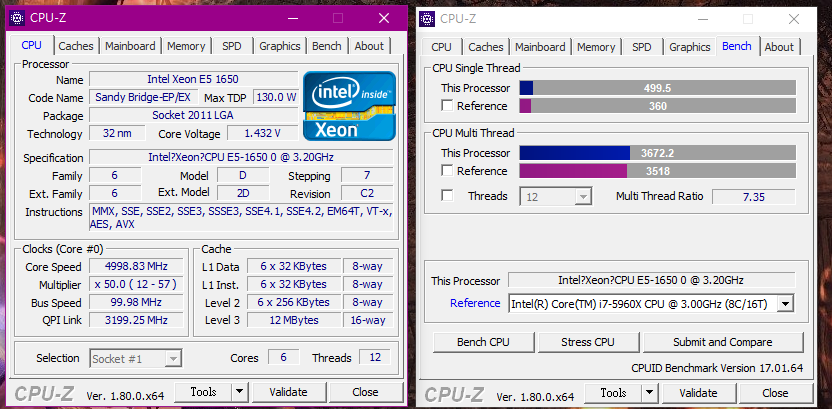Select the Bench tab in left window
832x409 pixels.
(x=326, y=46)
